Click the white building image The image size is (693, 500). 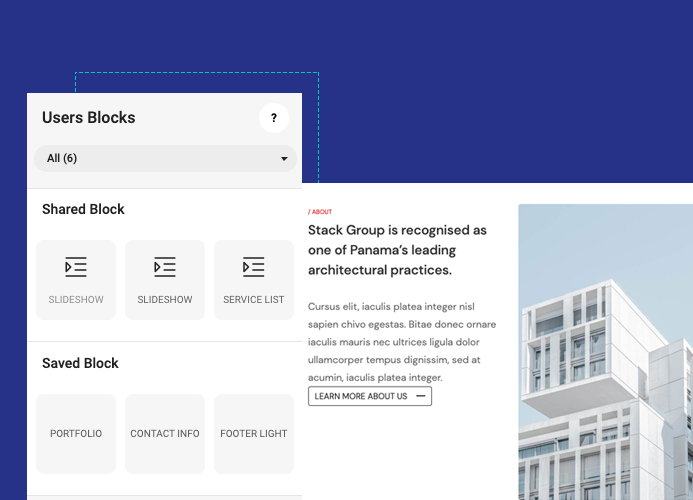click(x=605, y=352)
